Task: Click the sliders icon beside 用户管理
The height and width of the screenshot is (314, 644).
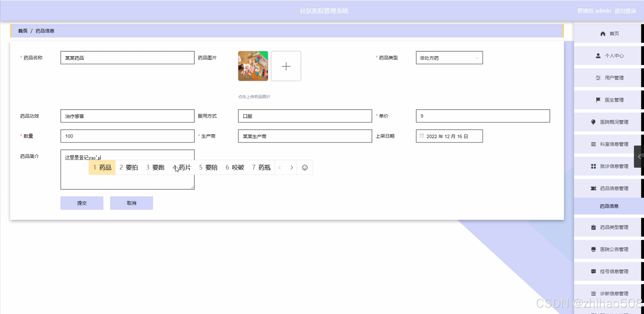Action: 598,78
